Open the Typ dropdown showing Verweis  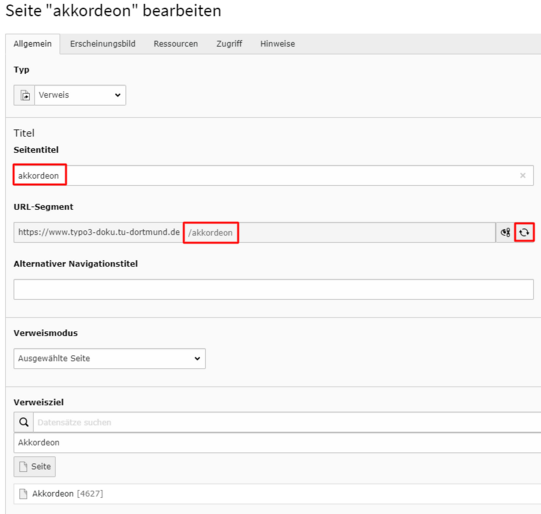80,95
